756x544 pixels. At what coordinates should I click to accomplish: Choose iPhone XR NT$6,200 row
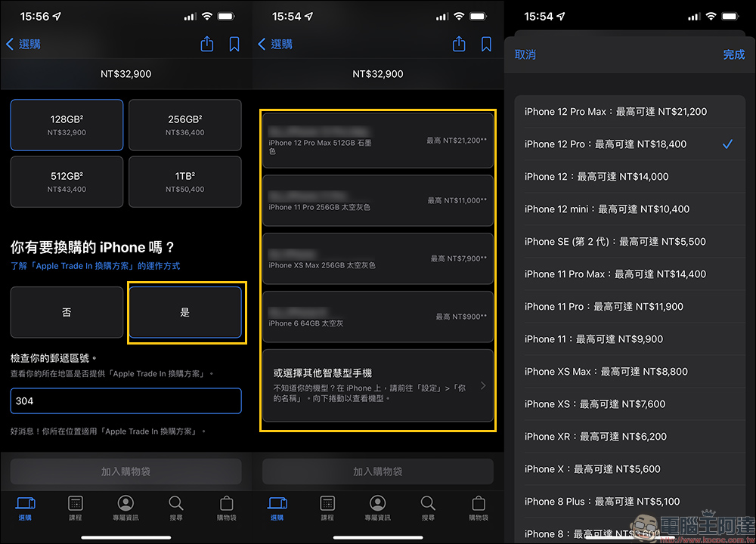tap(630, 437)
